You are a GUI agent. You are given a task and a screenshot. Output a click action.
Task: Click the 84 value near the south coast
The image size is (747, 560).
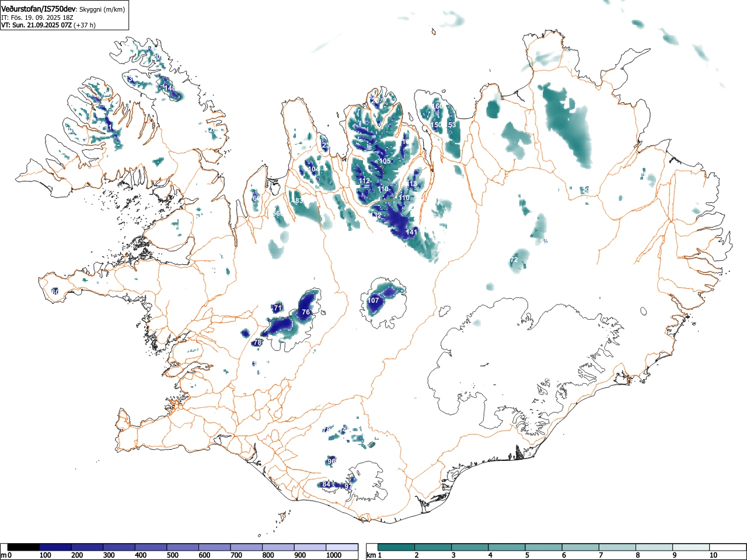click(x=326, y=484)
